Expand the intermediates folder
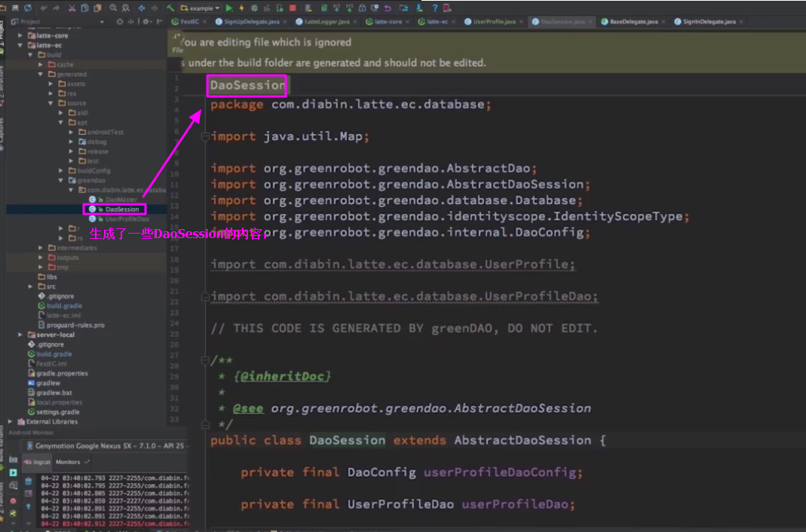The width and height of the screenshot is (806, 532). coord(41,247)
